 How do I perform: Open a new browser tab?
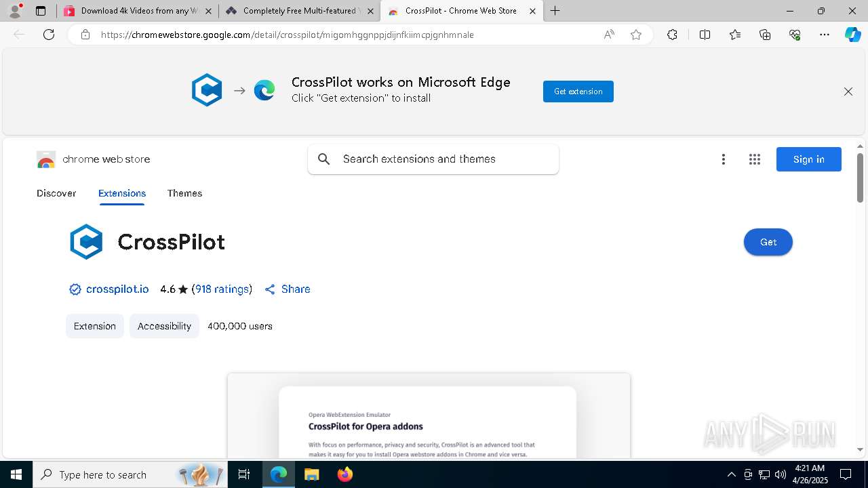click(555, 11)
